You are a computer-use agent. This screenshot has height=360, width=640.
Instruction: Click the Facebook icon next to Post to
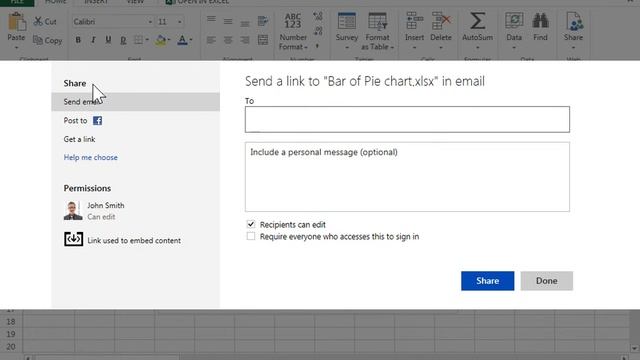pyautogui.click(x=97, y=121)
